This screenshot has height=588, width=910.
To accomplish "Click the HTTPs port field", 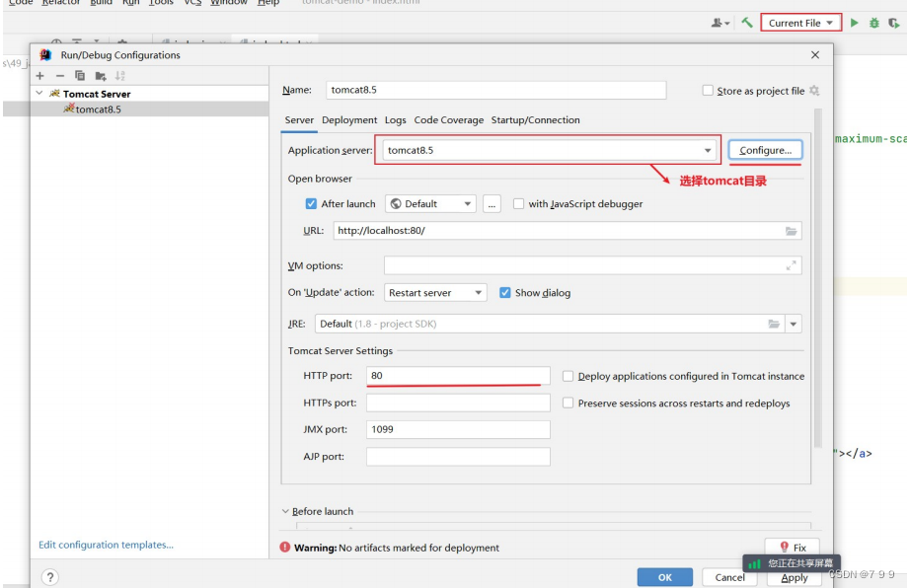I will point(458,403).
